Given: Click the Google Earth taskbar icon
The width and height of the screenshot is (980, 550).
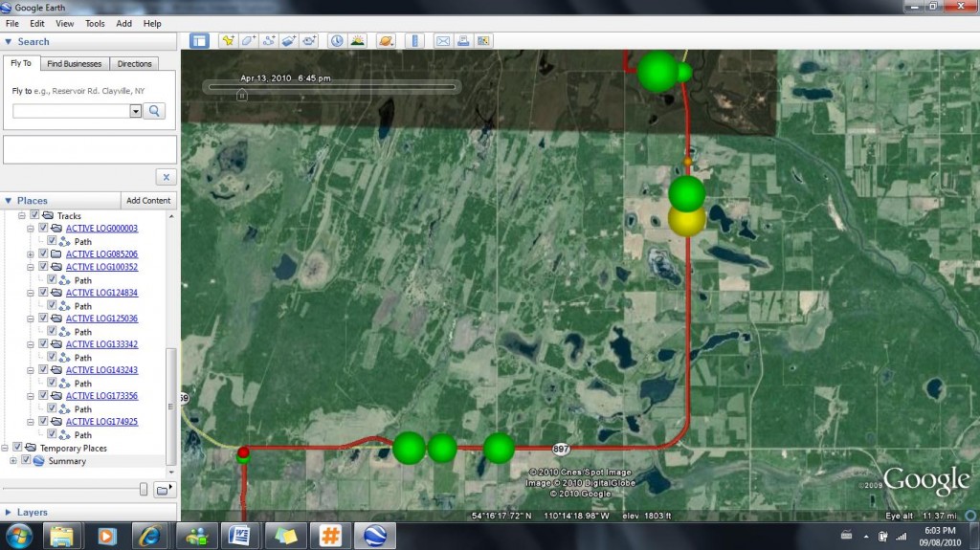Looking at the screenshot, I should point(374,537).
